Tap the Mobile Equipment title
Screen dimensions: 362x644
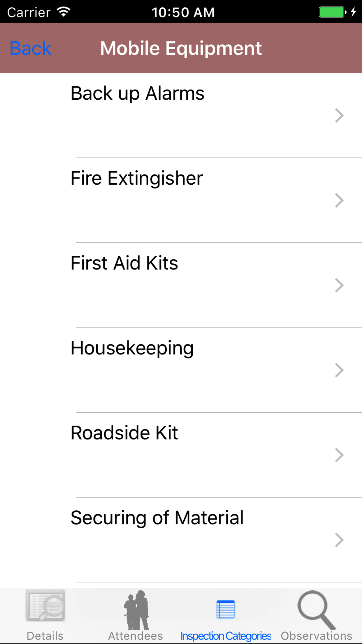181,48
